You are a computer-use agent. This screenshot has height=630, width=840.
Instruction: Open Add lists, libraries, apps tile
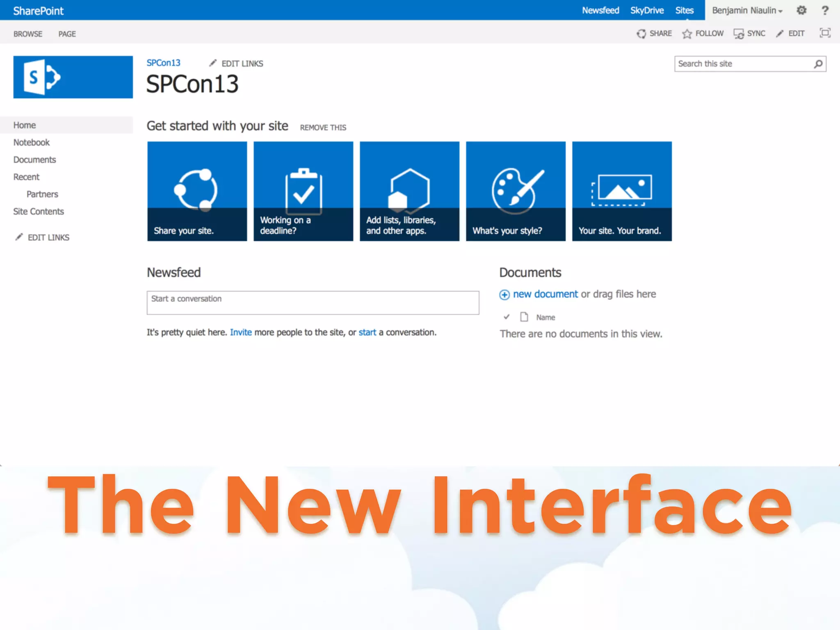click(x=409, y=191)
